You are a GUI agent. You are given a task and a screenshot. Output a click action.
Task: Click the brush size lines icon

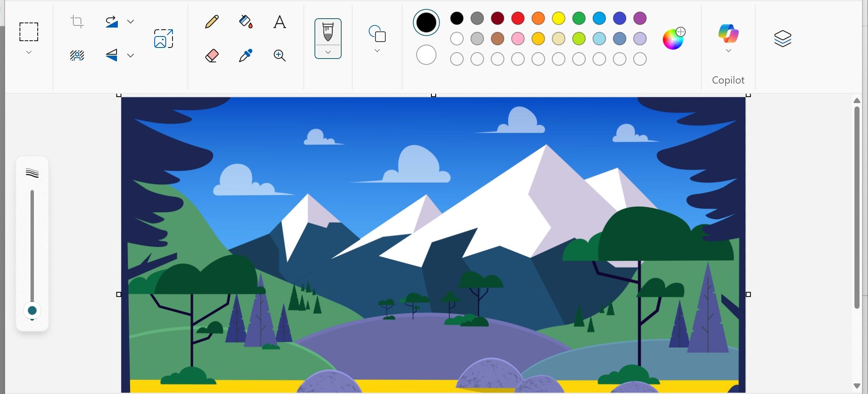(x=32, y=173)
